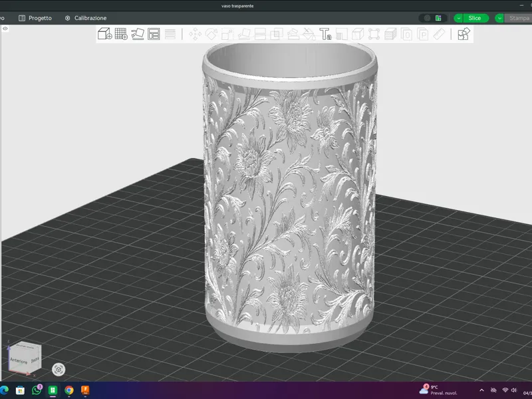The height and width of the screenshot is (399, 532).
Task: Open the weather widget showing 9°C
Action: coord(438,390)
